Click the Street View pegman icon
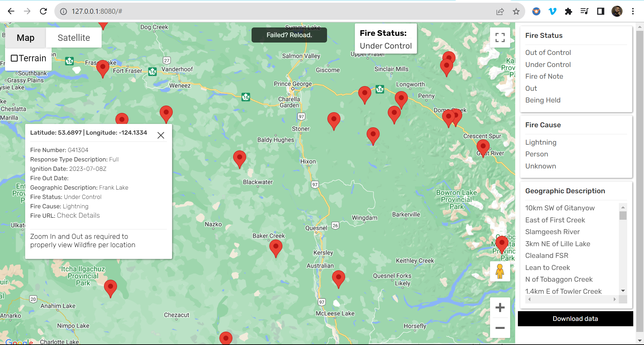This screenshot has height=345, width=644. (500, 271)
